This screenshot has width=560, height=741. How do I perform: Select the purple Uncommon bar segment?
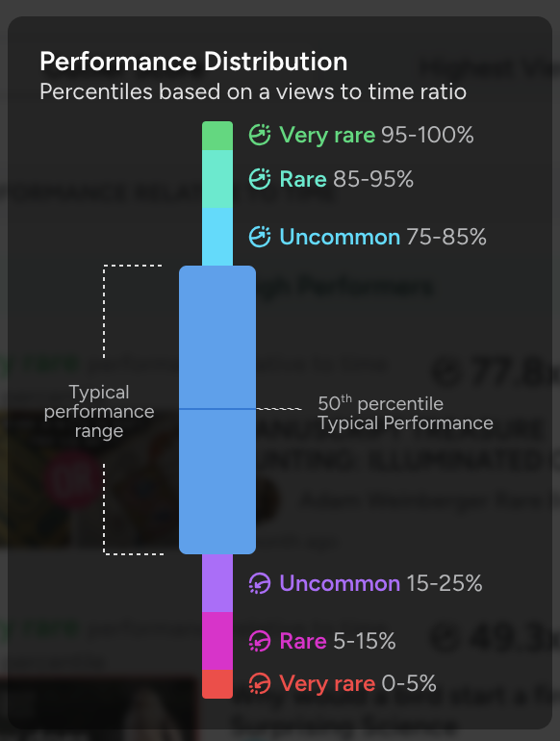point(217,583)
